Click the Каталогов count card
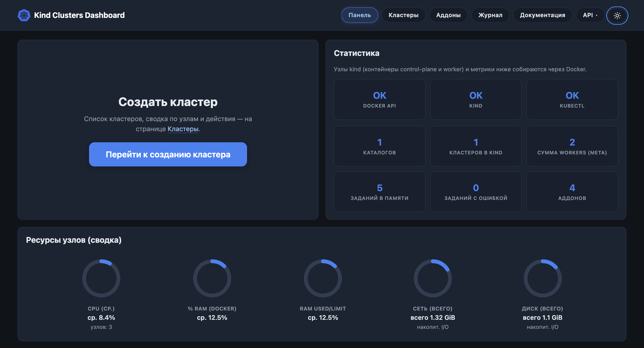The height and width of the screenshot is (348, 644). click(x=380, y=146)
